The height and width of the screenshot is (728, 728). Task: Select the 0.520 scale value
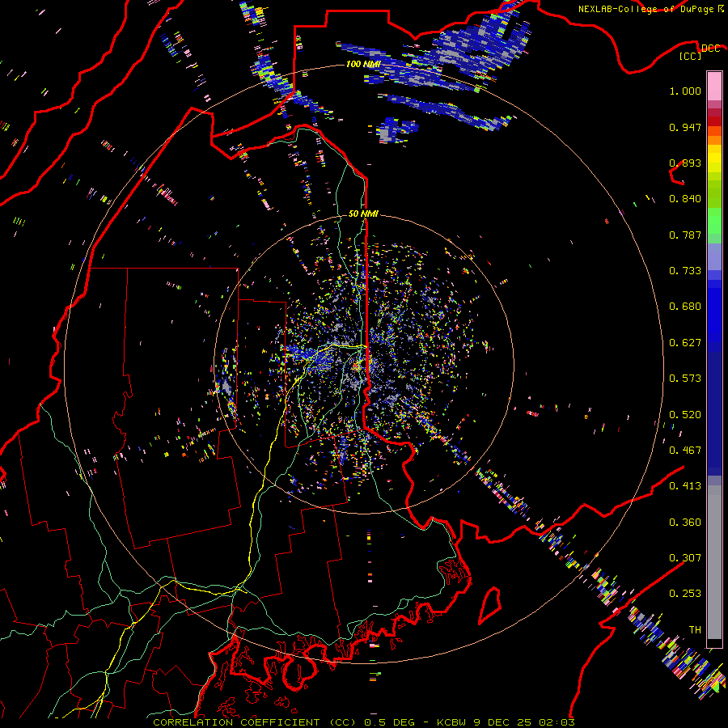coord(685,415)
